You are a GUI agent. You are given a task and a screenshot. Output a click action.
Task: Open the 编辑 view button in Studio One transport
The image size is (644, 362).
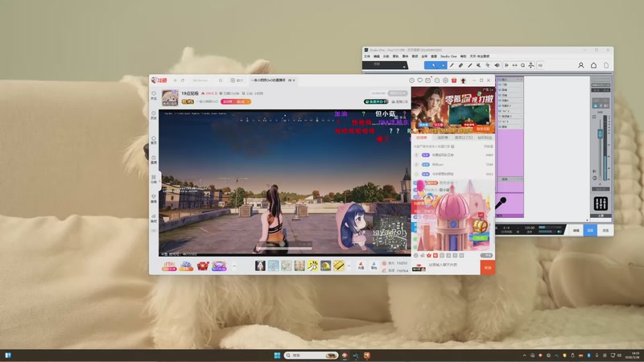pos(576,230)
